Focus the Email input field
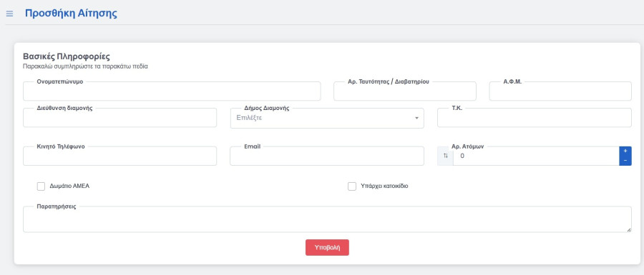 [327, 156]
